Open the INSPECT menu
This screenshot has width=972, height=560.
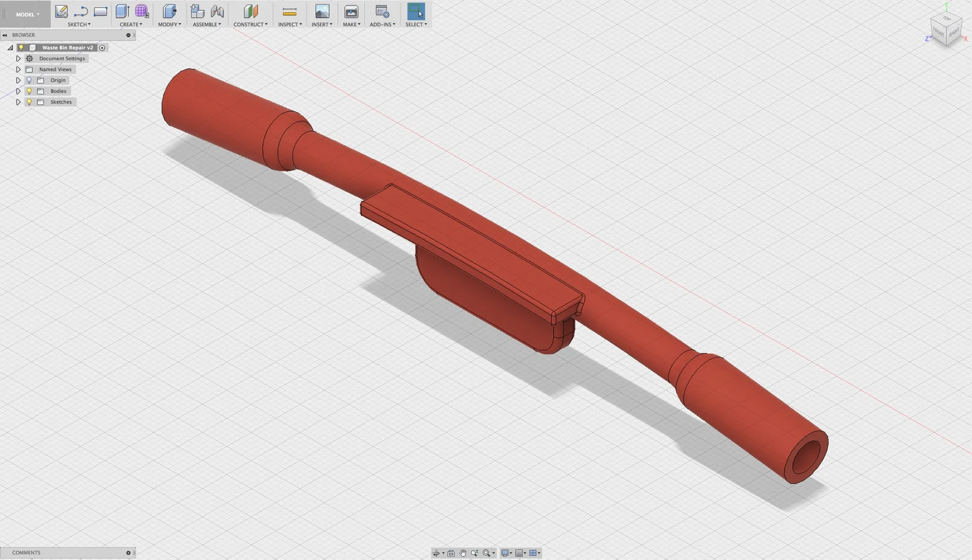click(290, 24)
